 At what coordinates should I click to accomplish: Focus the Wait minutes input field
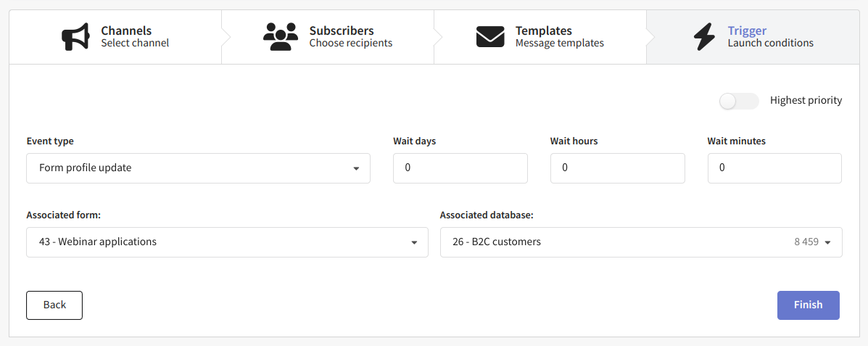[774, 168]
